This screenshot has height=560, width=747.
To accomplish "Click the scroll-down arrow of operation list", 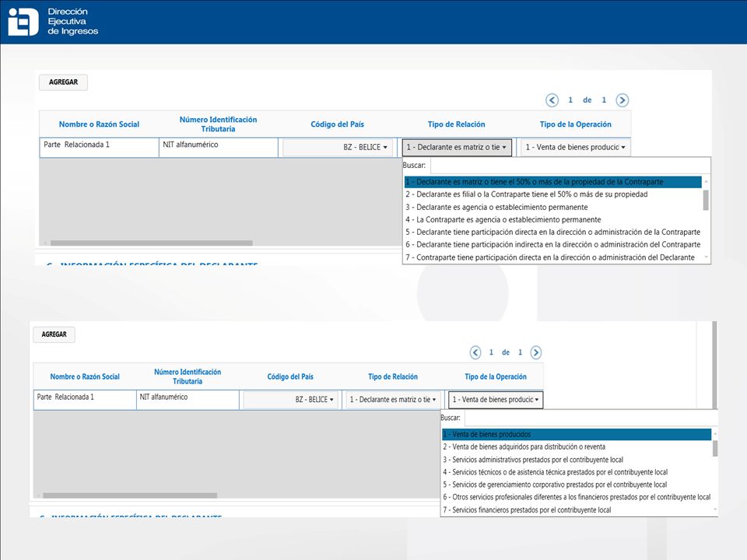I will pyautogui.click(x=715, y=509).
